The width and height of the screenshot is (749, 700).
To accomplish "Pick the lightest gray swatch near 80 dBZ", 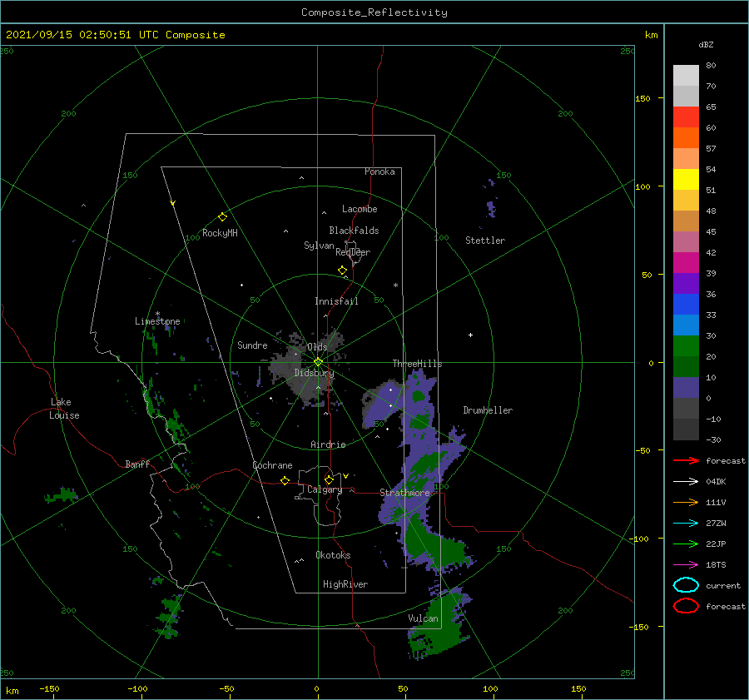I will (686, 76).
